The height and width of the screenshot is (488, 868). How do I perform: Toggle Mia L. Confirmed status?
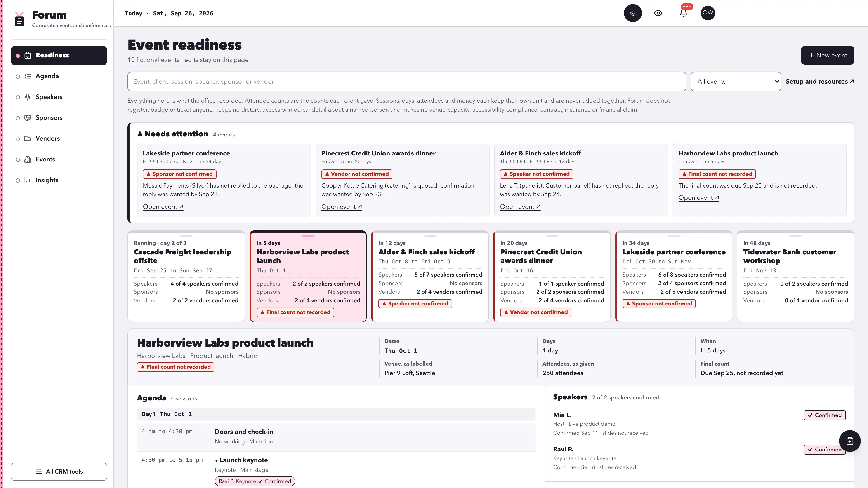click(825, 415)
